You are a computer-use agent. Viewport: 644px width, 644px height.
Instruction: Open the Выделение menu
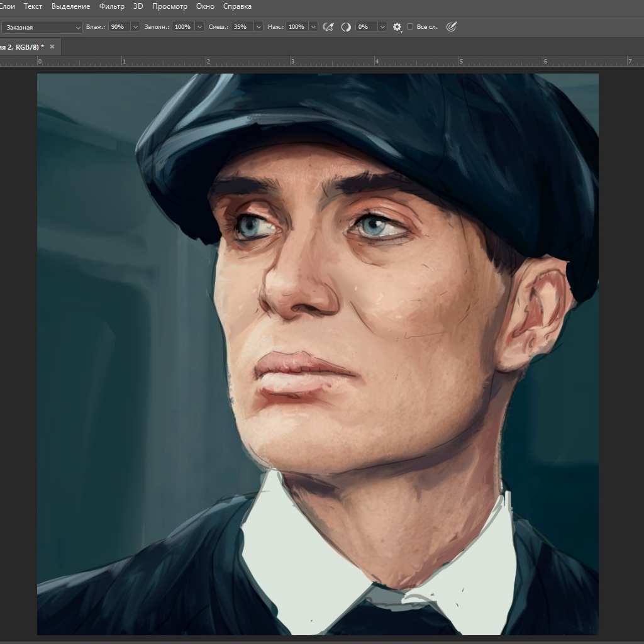click(x=70, y=6)
